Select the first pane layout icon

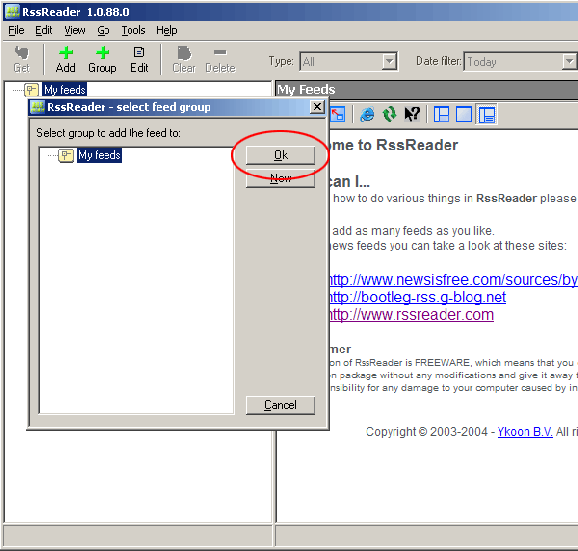[x=441, y=114]
